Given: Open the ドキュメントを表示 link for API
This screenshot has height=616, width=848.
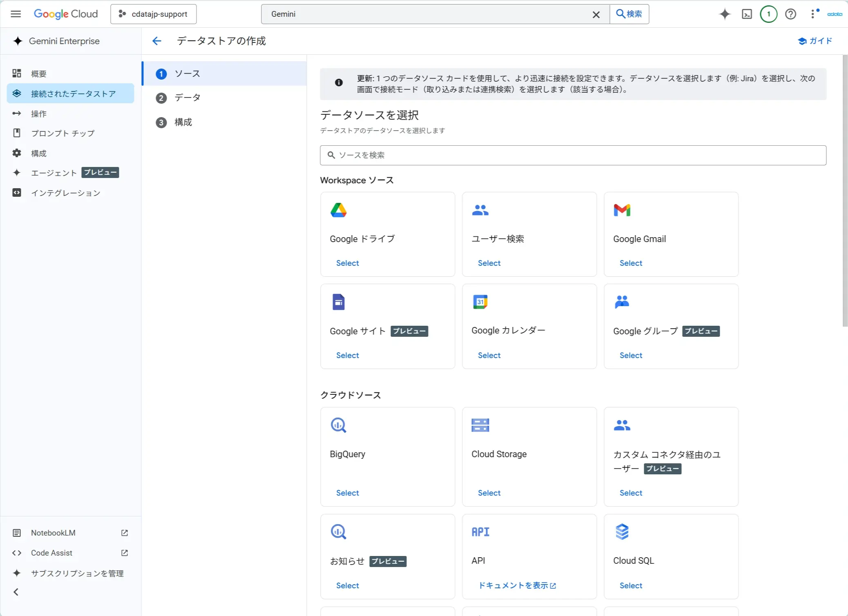Looking at the screenshot, I should click(516, 585).
